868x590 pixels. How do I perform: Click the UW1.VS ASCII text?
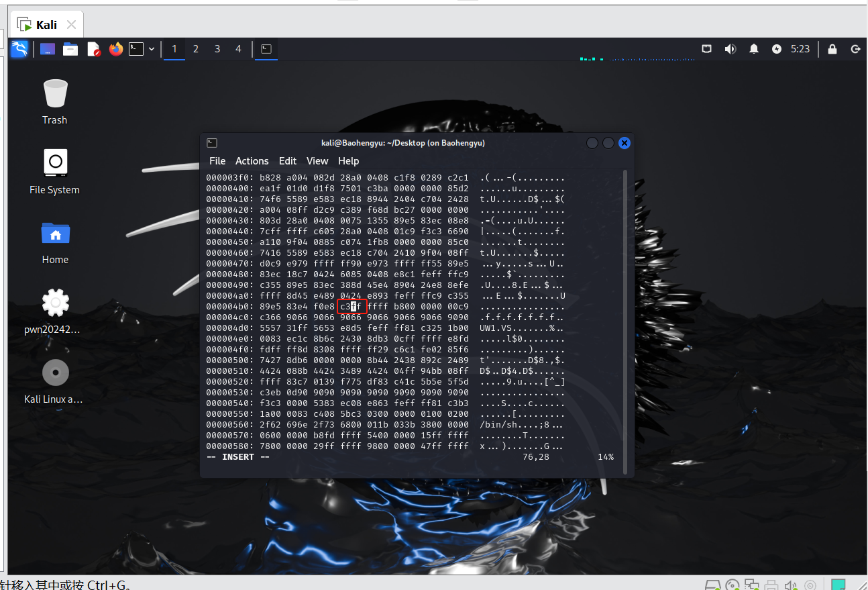tap(496, 328)
